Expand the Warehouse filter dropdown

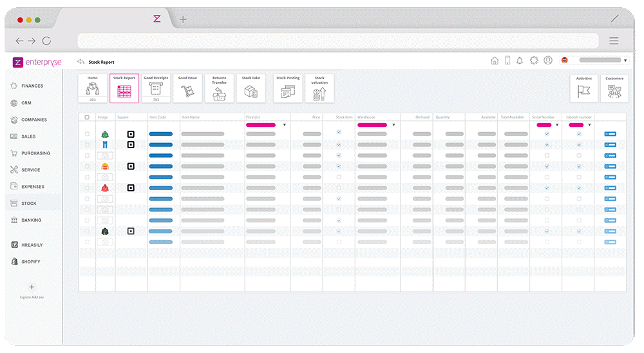pos(393,125)
